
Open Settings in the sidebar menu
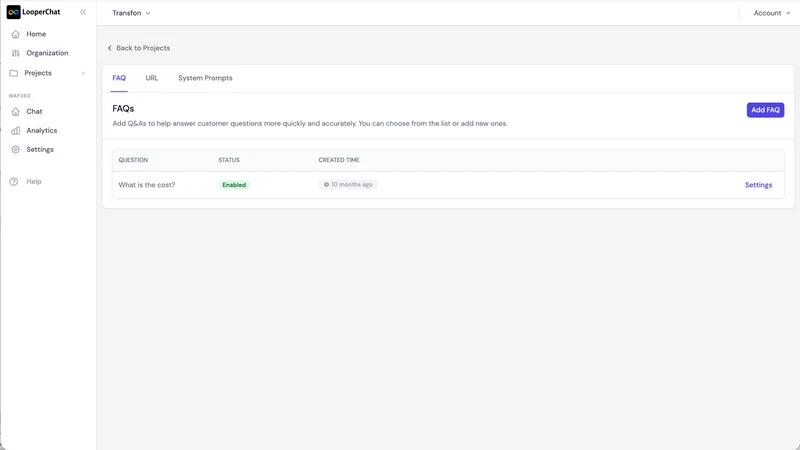click(40, 149)
